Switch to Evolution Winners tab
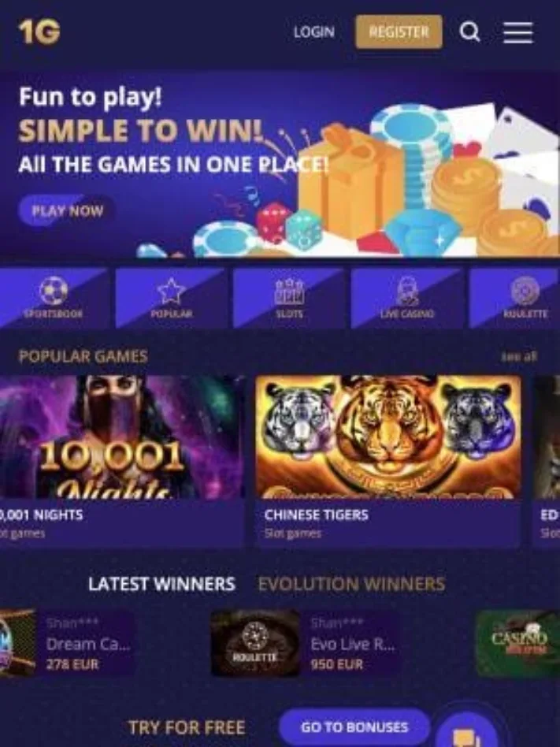Viewport: 560px width, 747px height. pos(351,584)
